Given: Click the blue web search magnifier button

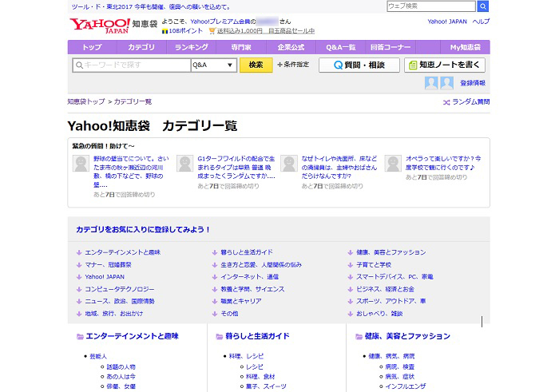Looking at the screenshot, I should [482, 6].
